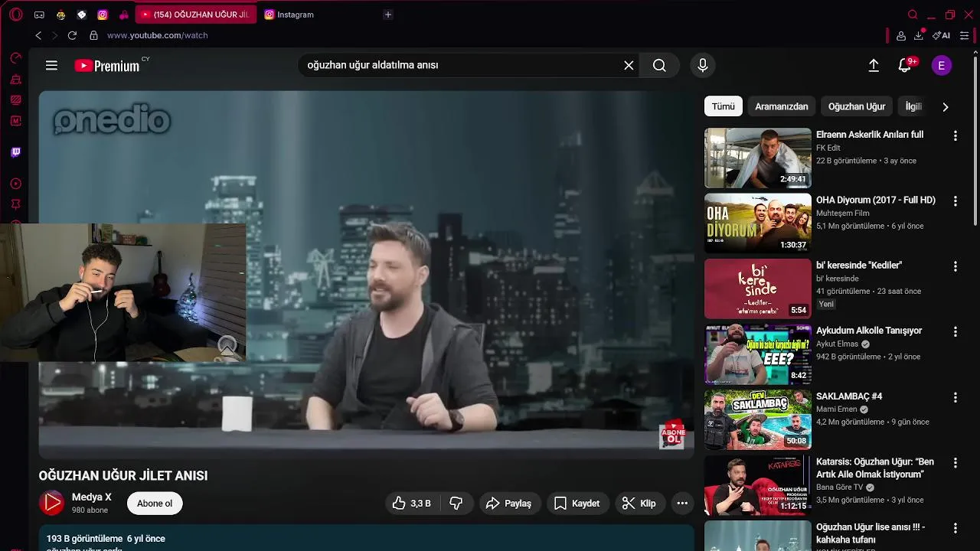Click the ABONE OL watermark in player
This screenshot has height=551, width=980.
pyautogui.click(x=673, y=434)
